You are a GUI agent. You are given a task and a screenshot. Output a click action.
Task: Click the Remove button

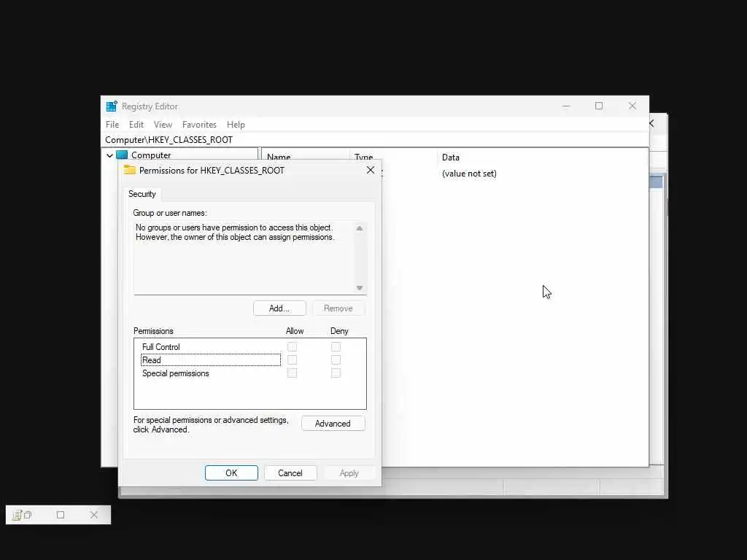(x=338, y=308)
